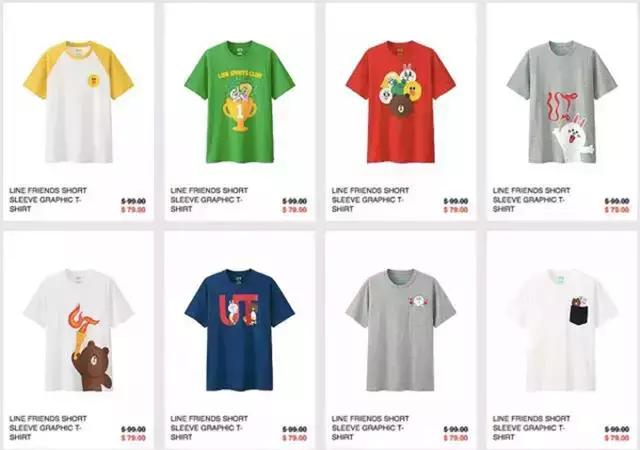
Task: View the navy blue UT logo T-shirt
Action: point(240,330)
